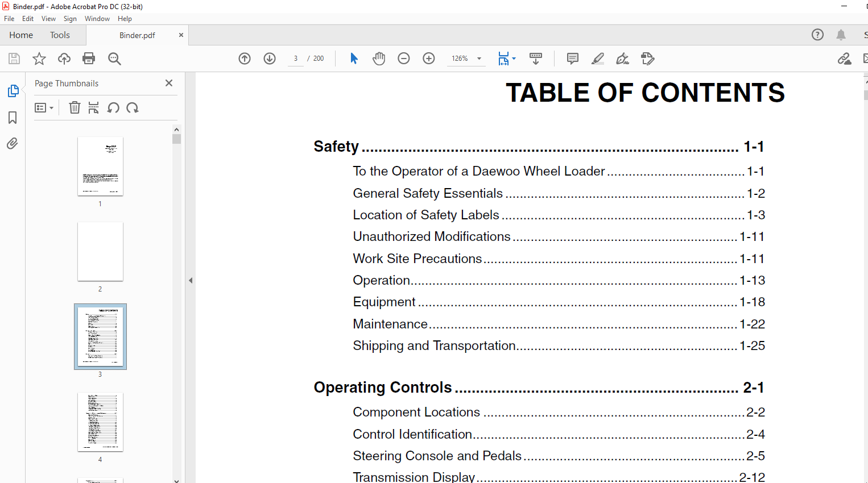868x483 pixels.
Task: Open the insert page break tool
Action: (94, 107)
